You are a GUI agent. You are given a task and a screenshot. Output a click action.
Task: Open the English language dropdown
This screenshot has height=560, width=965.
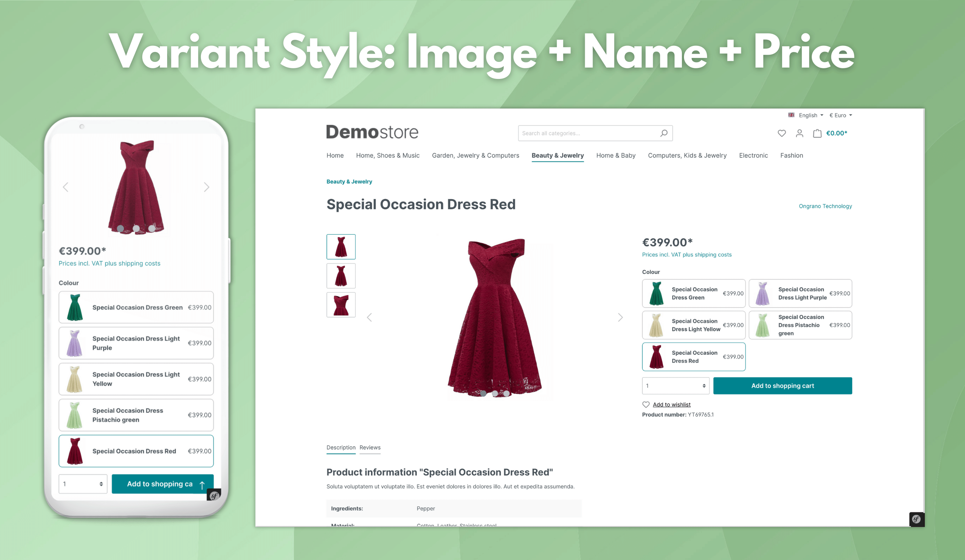click(811, 115)
